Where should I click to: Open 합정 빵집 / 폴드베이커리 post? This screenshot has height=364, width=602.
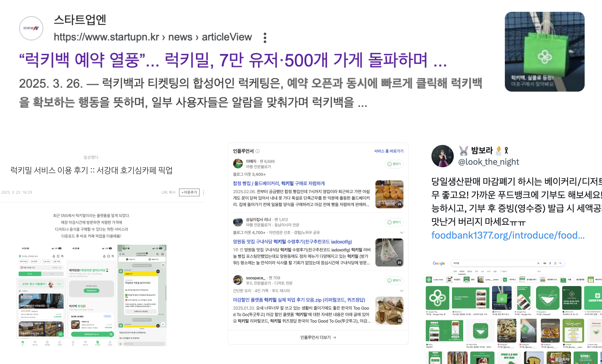(279, 184)
